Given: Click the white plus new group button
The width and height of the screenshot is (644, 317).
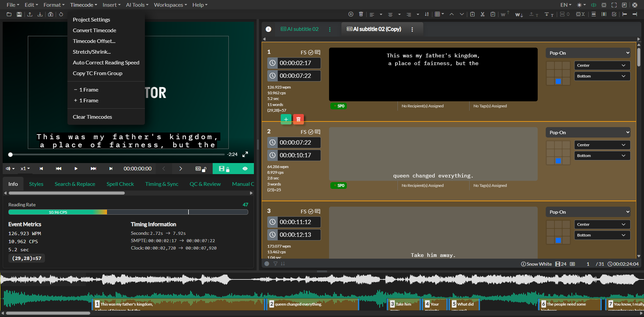Looking at the screenshot, I should pos(268,29).
